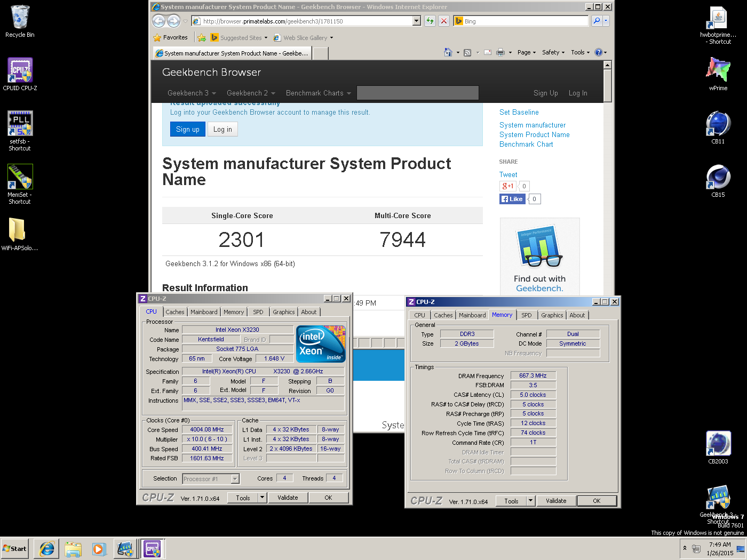The width and height of the screenshot is (747, 560).
Task: Expand the Geekbench 2 navigation dropdown
Action: (x=251, y=93)
